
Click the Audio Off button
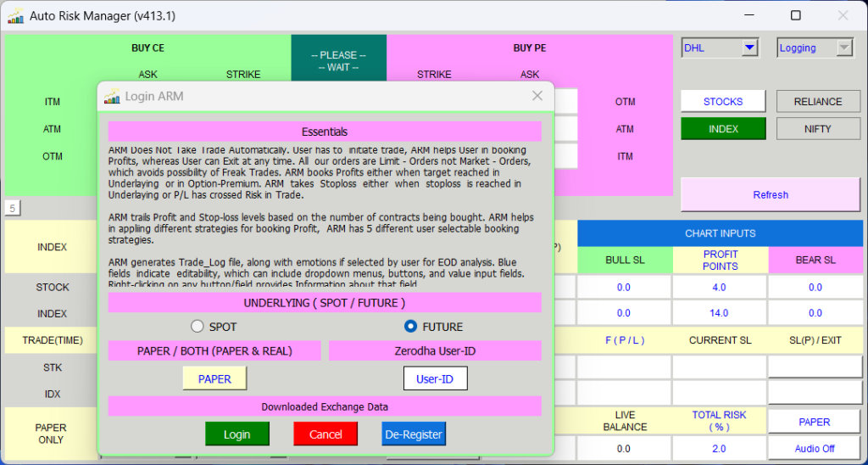point(815,448)
